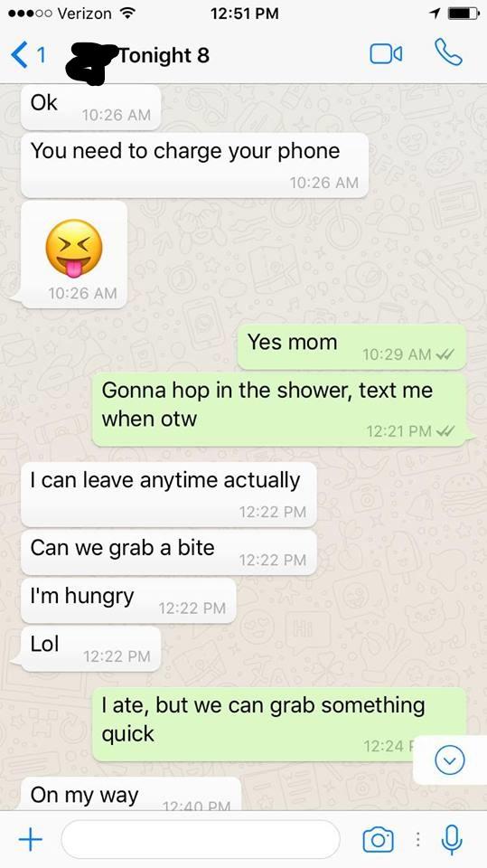Tap the microphone to record voice message
487x868 pixels.
pyautogui.click(x=452, y=839)
